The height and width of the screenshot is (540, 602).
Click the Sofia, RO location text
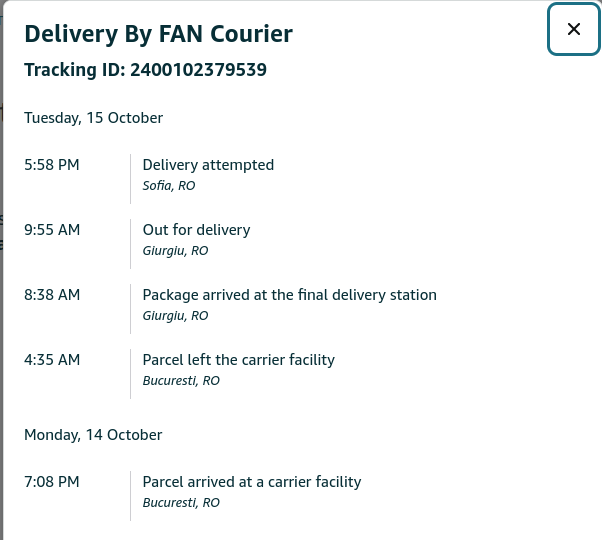169,186
